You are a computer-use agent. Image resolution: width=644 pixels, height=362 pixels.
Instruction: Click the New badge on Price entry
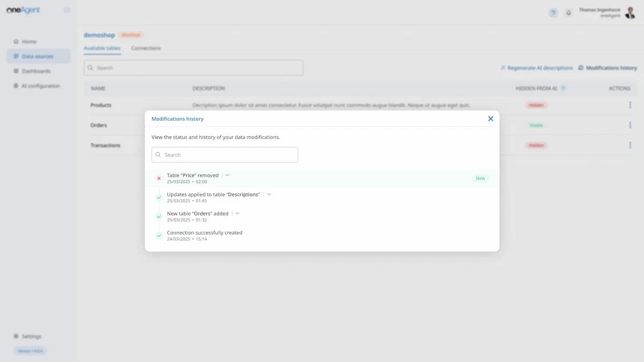[x=480, y=179]
